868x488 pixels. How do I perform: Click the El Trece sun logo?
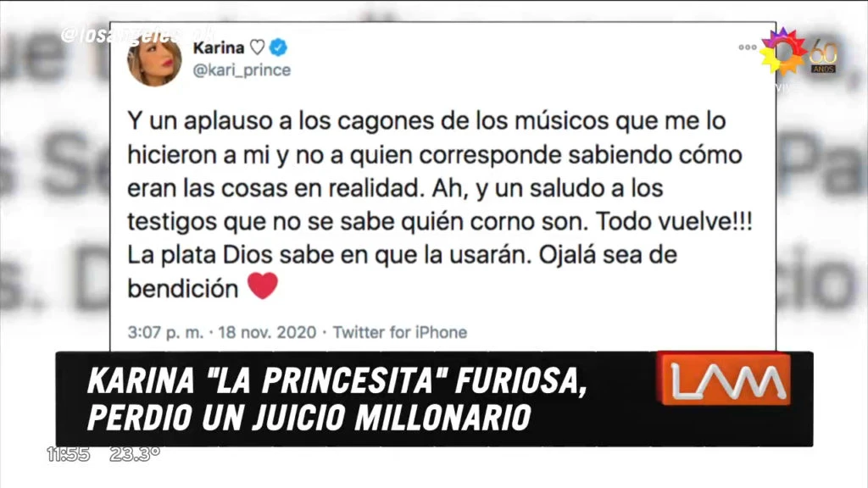pyautogui.click(x=783, y=52)
